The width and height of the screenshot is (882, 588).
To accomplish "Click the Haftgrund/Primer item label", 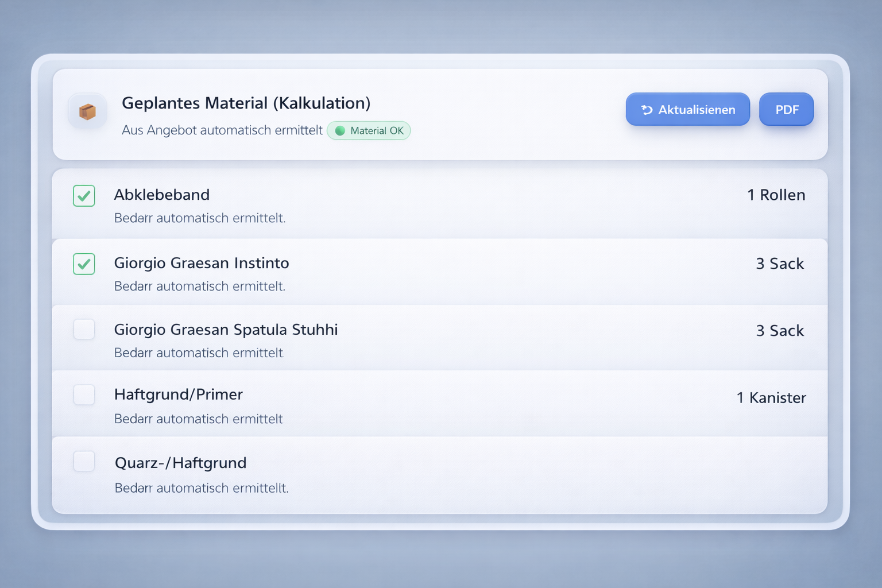I will click(x=179, y=394).
